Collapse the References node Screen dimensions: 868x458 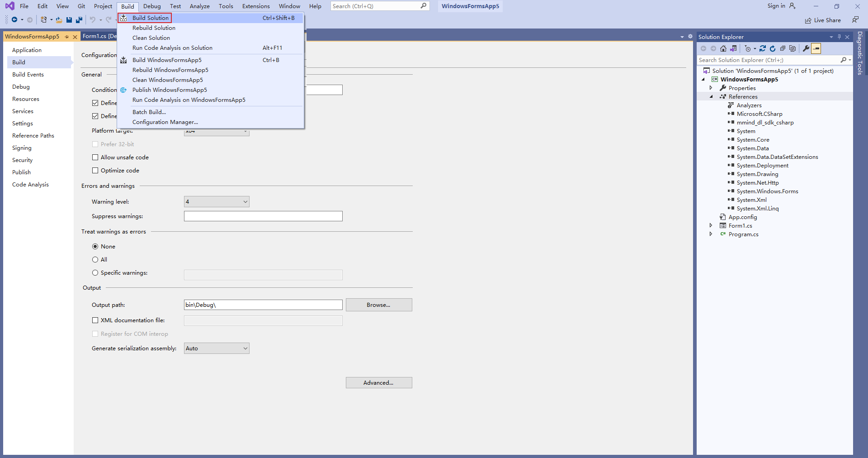711,96
